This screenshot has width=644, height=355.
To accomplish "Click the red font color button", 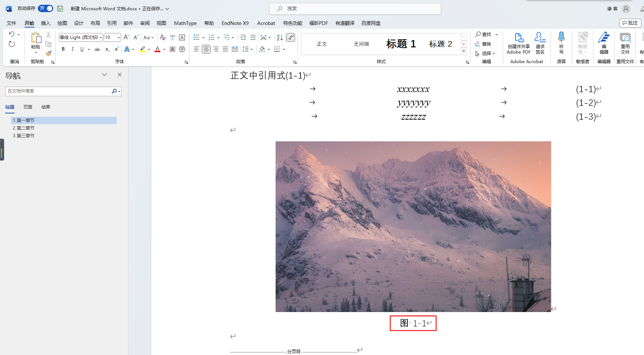I will [x=157, y=49].
